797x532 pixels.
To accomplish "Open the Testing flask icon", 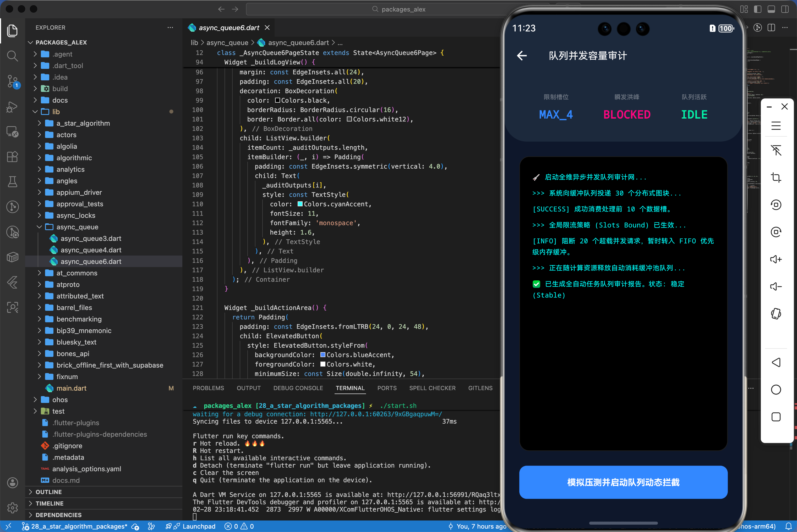I will click(x=13, y=182).
